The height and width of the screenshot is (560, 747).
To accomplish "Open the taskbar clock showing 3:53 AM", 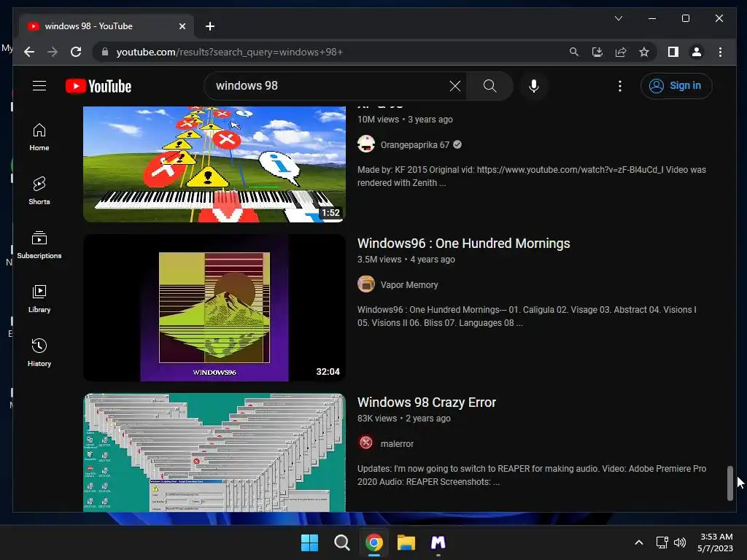I will coord(715,542).
